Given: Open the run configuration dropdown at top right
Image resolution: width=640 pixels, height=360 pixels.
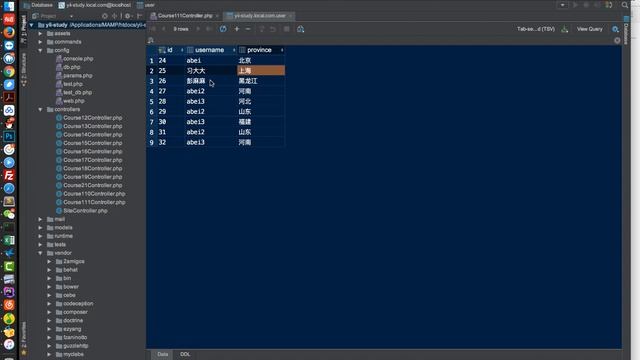Looking at the screenshot, I should pyautogui.click(x=562, y=5).
